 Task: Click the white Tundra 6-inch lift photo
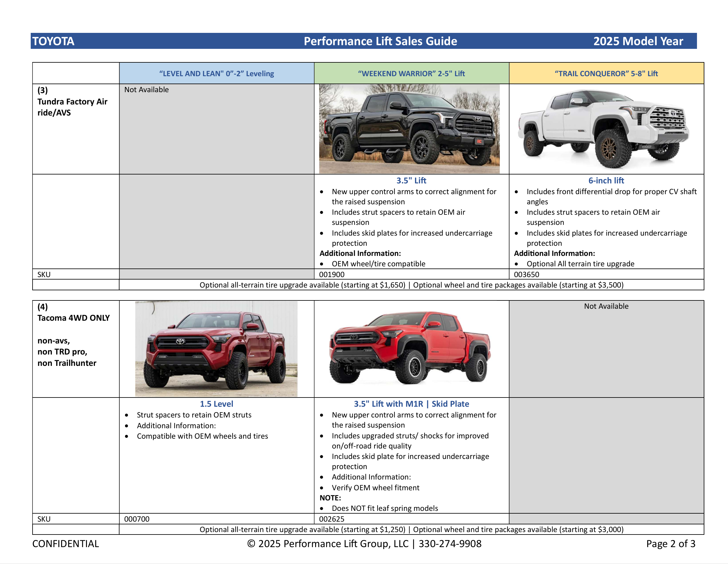click(x=603, y=129)
